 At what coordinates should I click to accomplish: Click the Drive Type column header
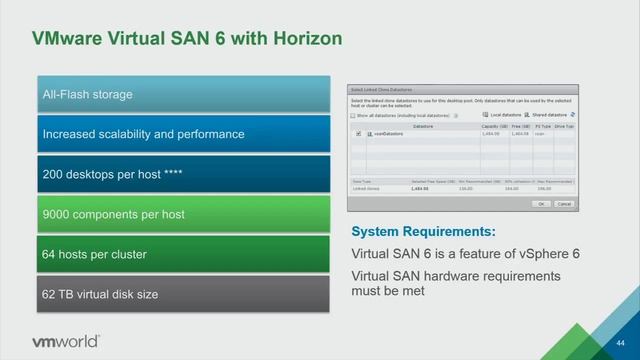pyautogui.click(x=564, y=127)
